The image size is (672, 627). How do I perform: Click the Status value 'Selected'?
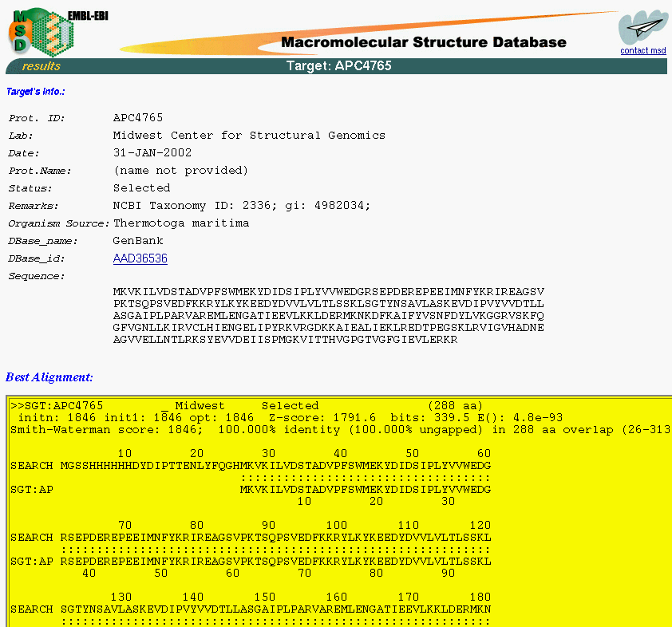point(141,188)
